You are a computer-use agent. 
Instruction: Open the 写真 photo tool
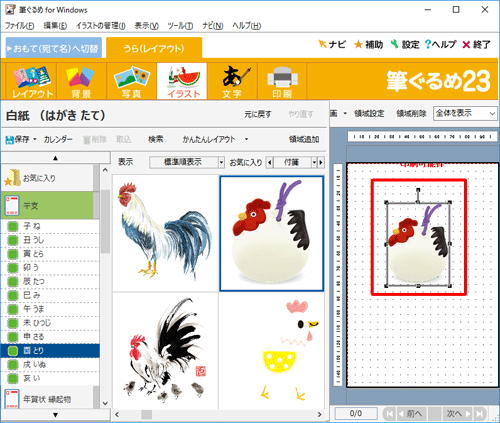[x=132, y=81]
